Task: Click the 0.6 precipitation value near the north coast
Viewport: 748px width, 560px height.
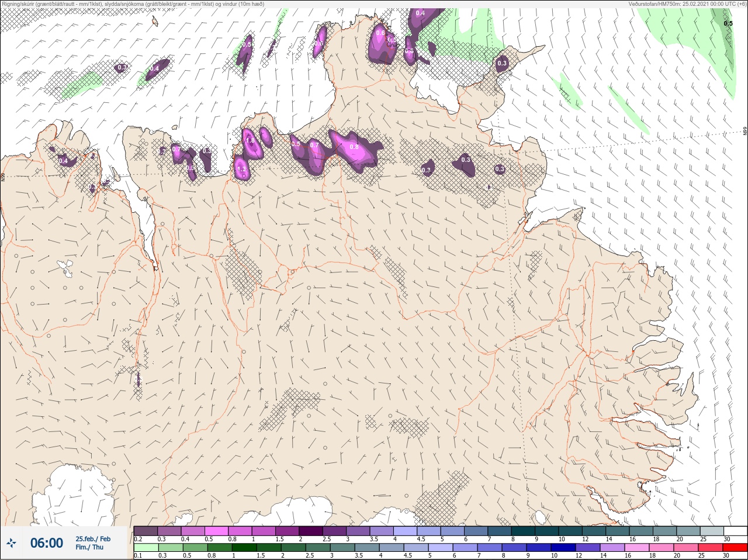Action: pyautogui.click(x=380, y=33)
